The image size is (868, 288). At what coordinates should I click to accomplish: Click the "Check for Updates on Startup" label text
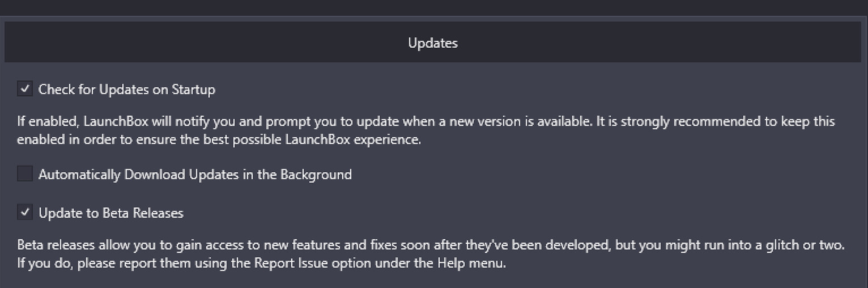click(127, 90)
